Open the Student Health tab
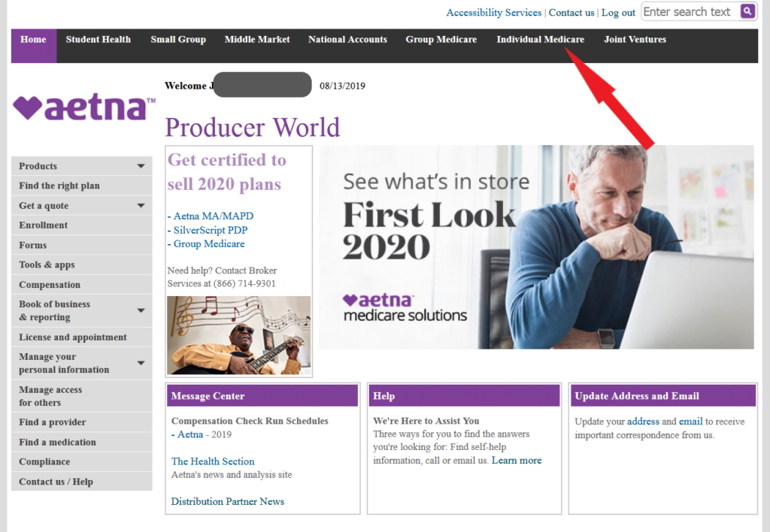Viewport: 770px width, 532px height. pyautogui.click(x=99, y=40)
